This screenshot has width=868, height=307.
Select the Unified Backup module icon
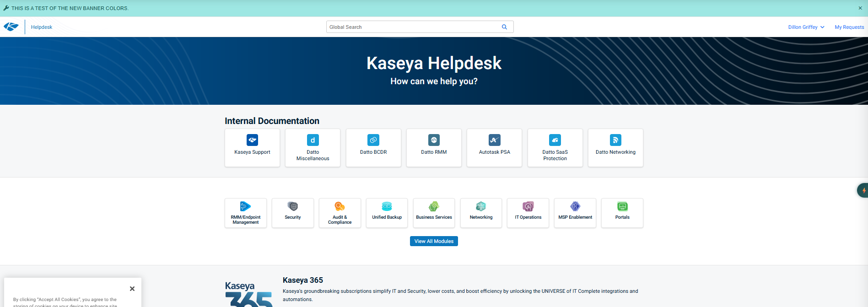(x=387, y=206)
